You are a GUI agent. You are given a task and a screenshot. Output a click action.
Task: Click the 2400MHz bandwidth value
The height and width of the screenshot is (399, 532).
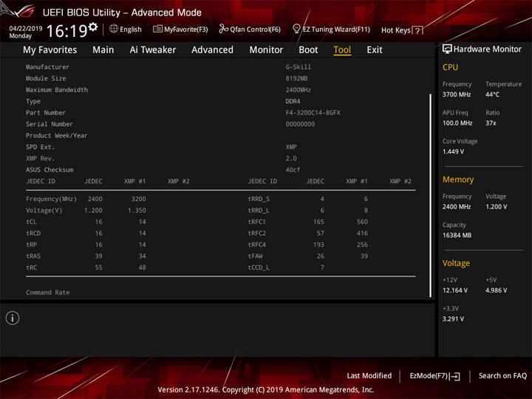299,90
